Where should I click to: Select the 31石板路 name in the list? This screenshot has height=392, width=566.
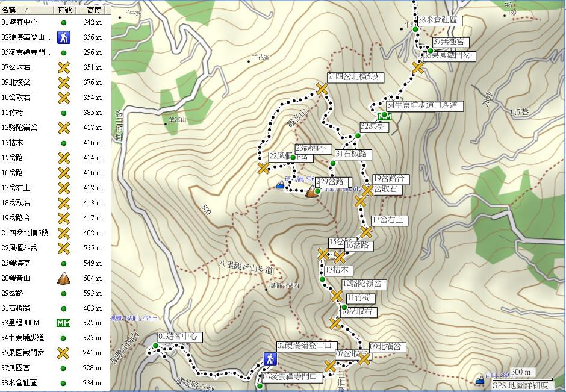[16, 308]
